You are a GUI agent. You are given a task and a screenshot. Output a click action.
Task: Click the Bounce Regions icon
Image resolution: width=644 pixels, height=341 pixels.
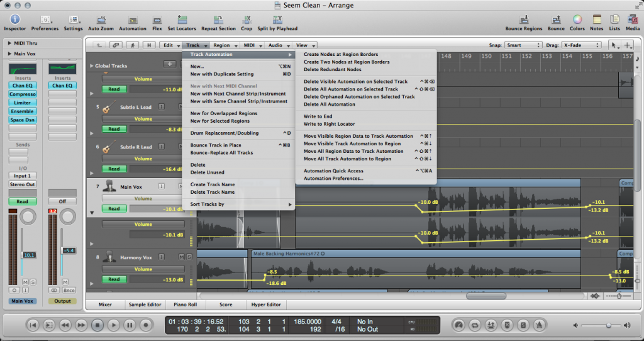point(523,20)
